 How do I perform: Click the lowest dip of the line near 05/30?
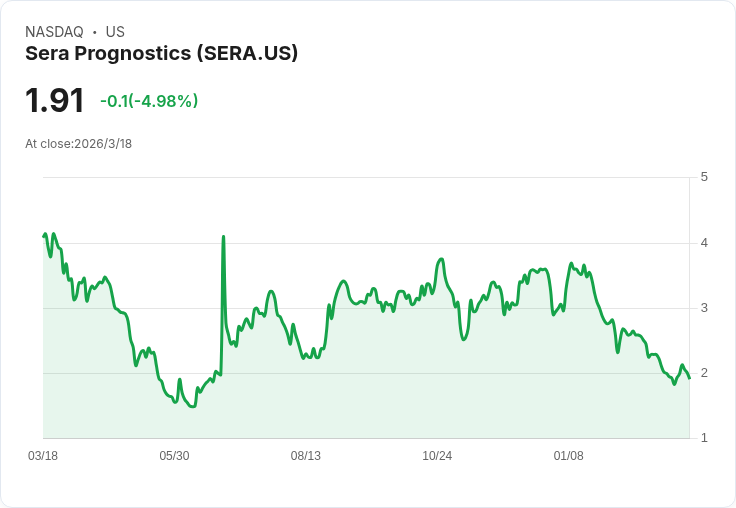tap(192, 407)
